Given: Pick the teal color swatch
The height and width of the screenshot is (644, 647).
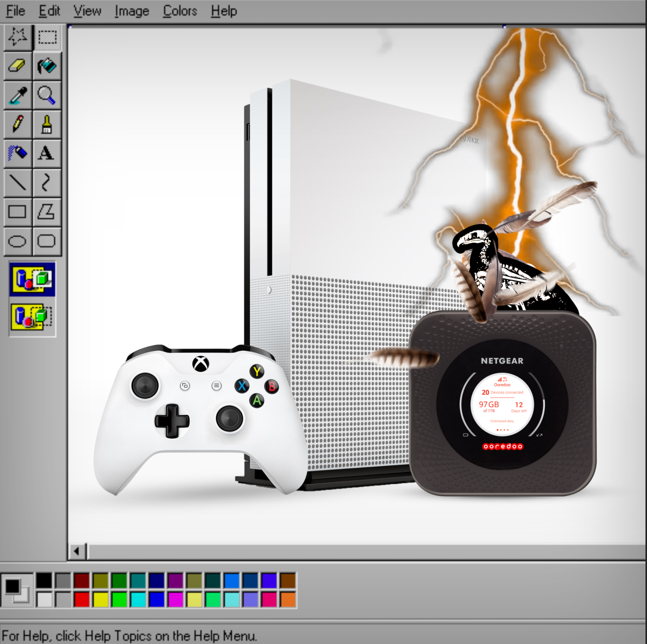Looking at the screenshot, I should coord(138,581).
